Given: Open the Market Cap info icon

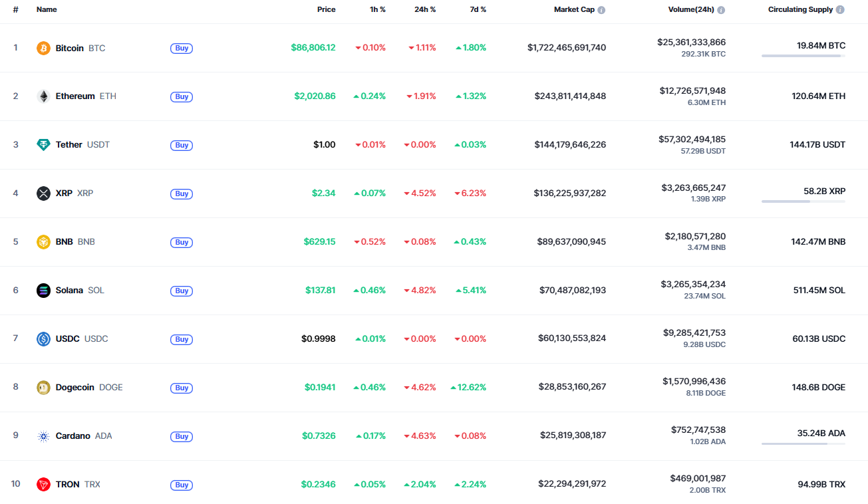Looking at the screenshot, I should click(601, 10).
